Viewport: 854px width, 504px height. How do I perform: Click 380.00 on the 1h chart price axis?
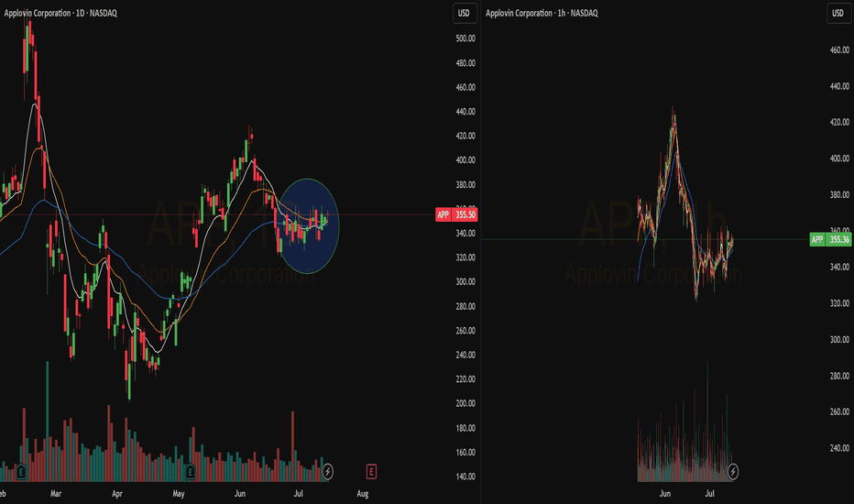click(x=839, y=194)
